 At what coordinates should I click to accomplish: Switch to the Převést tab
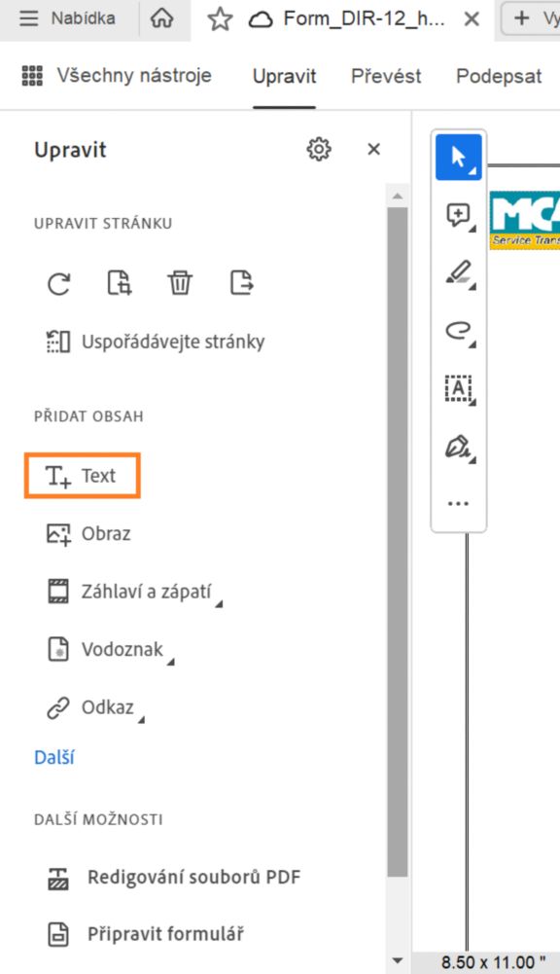coord(385,76)
